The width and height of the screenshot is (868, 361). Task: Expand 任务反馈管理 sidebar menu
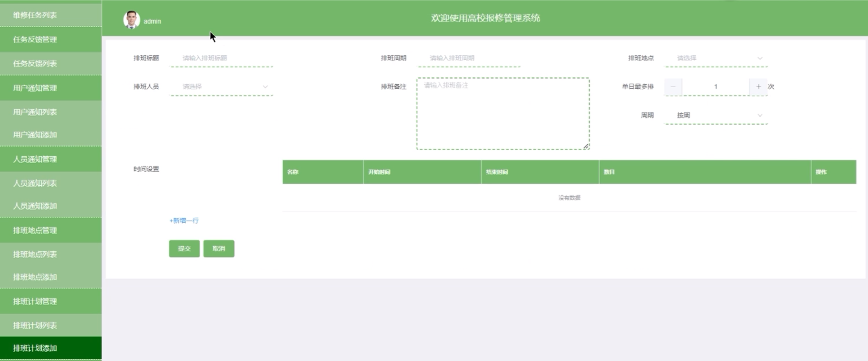tap(35, 40)
